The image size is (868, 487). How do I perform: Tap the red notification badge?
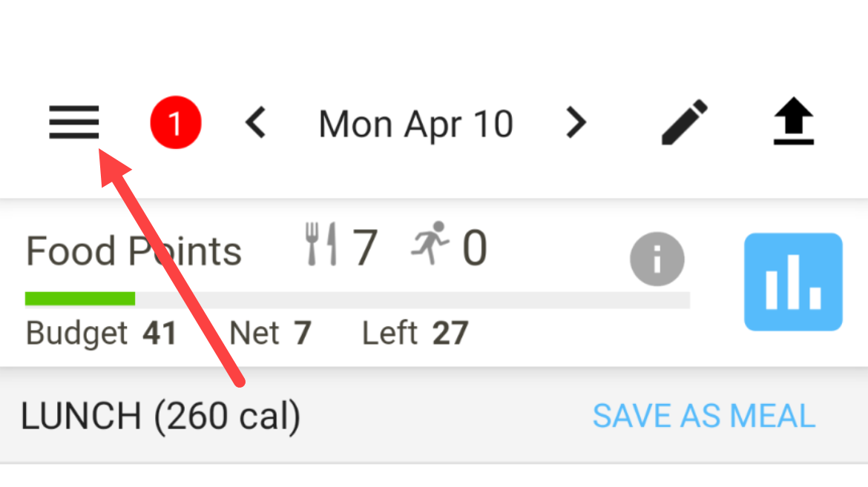176,123
